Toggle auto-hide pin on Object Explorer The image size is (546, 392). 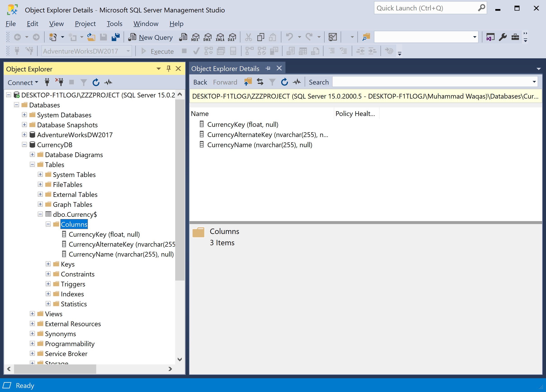[x=168, y=69]
